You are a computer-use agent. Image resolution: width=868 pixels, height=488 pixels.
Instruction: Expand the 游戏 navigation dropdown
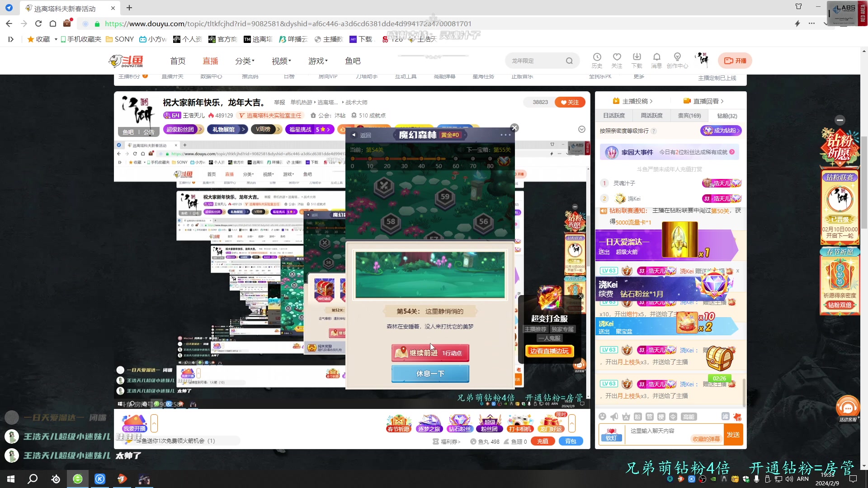click(318, 61)
